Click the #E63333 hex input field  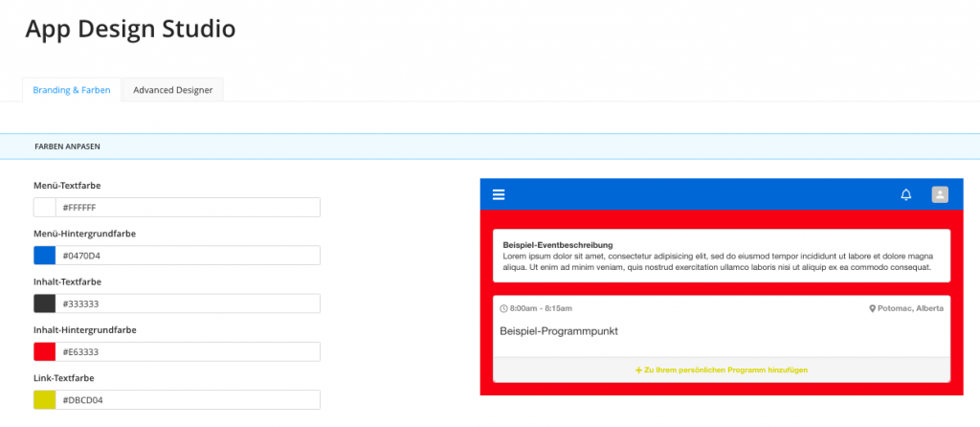point(188,352)
